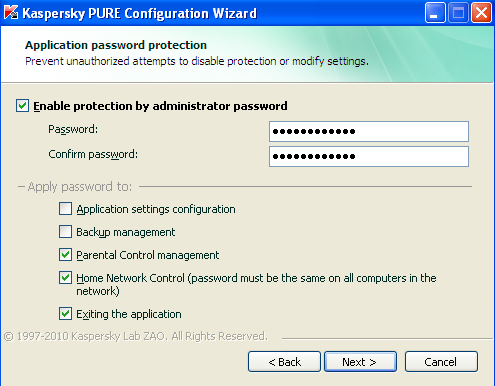Image resolution: width=495 pixels, height=386 pixels.
Task: Click the 'Confirm password:' label
Action: pyautogui.click(x=93, y=154)
